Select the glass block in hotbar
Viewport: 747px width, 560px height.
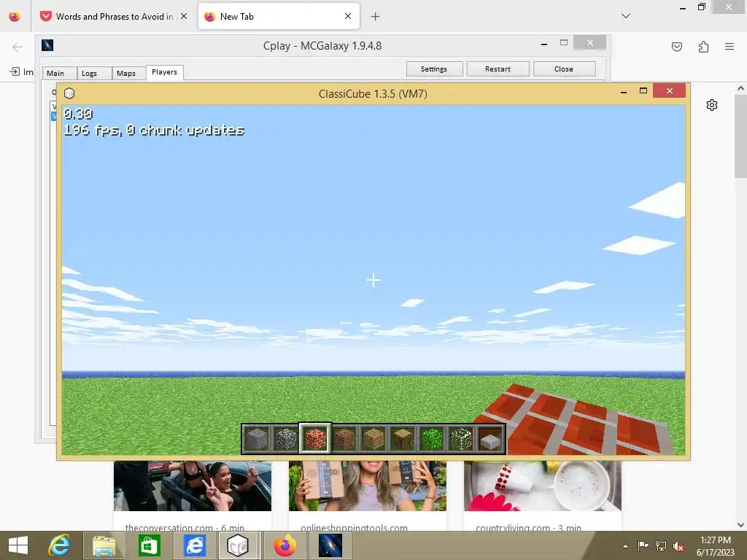[461, 438]
